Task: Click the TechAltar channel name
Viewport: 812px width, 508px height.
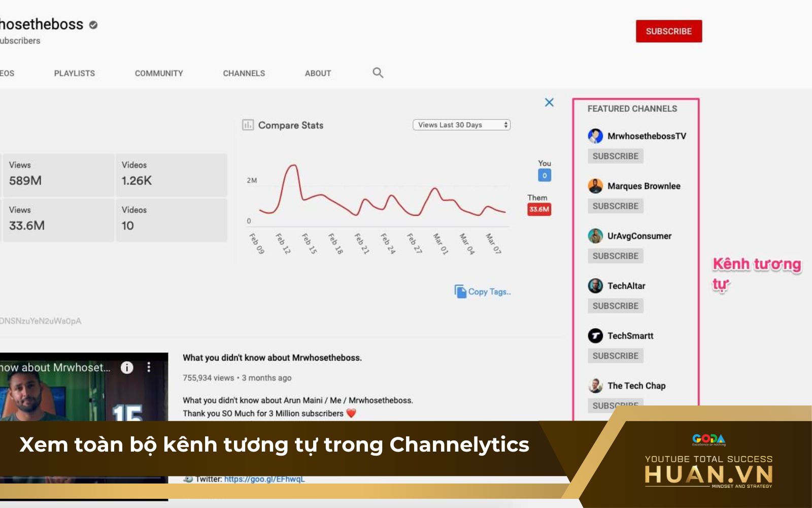Action: pos(626,285)
